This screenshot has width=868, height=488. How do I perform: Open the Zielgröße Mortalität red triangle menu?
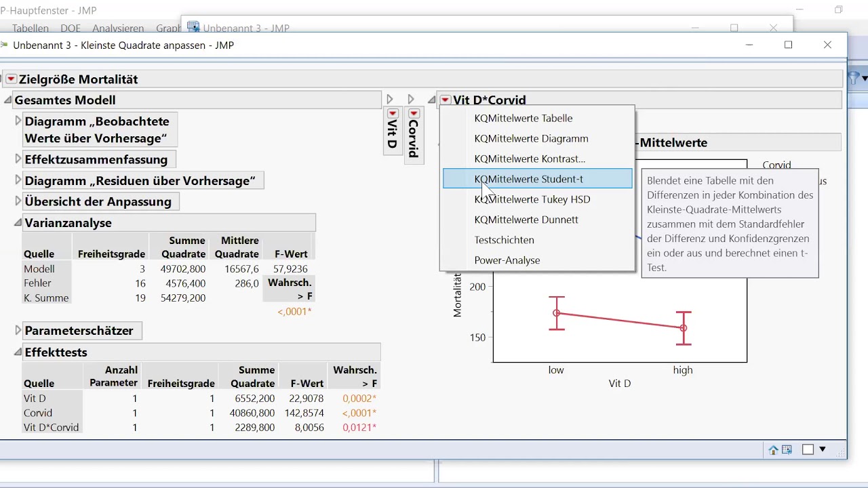[11, 79]
